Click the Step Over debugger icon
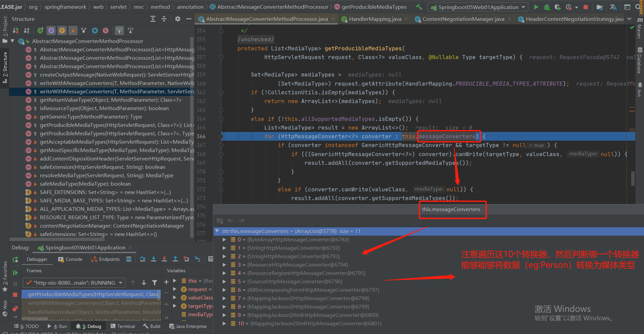644x334 pixels. point(143,259)
